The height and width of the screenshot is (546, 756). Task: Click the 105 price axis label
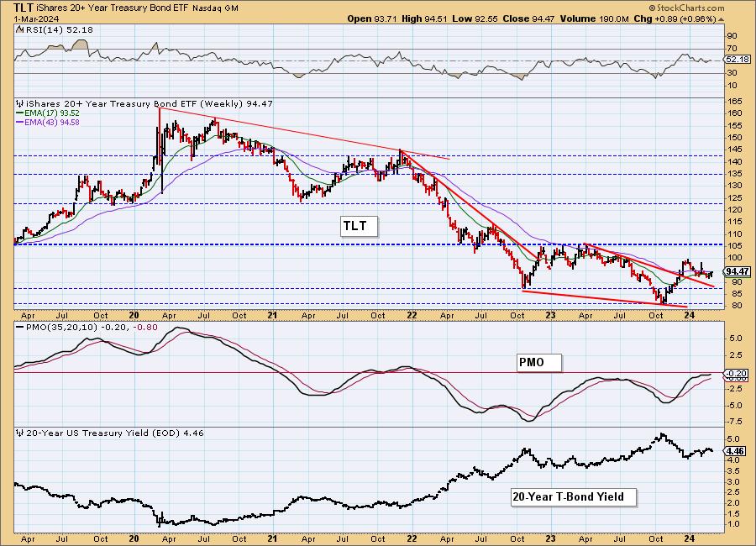click(x=735, y=245)
